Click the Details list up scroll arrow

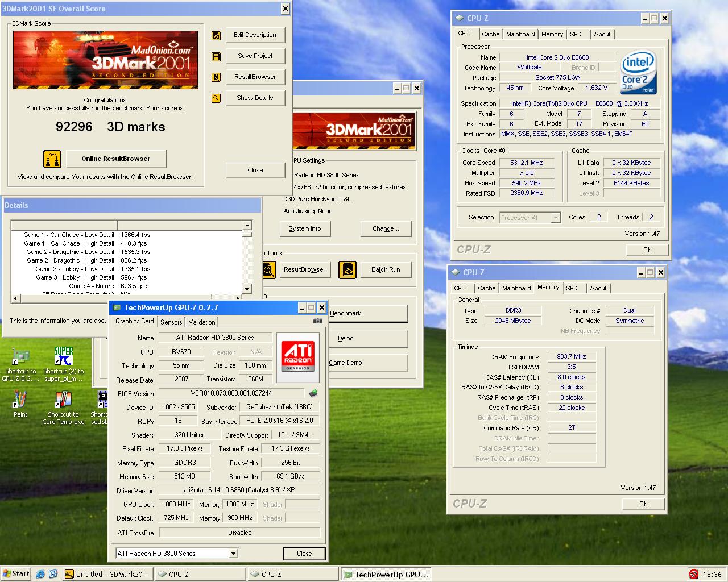point(247,225)
